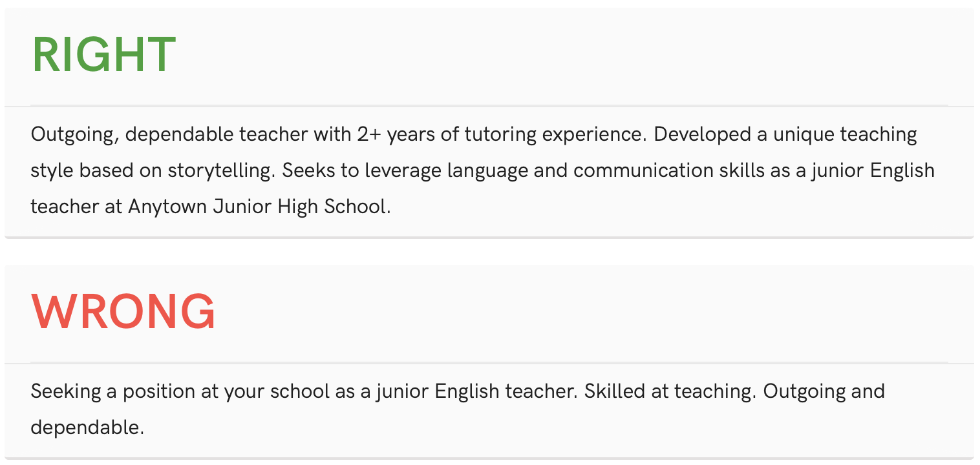
Task: Click the divider line below the RIGHT heading
Action: (x=489, y=105)
